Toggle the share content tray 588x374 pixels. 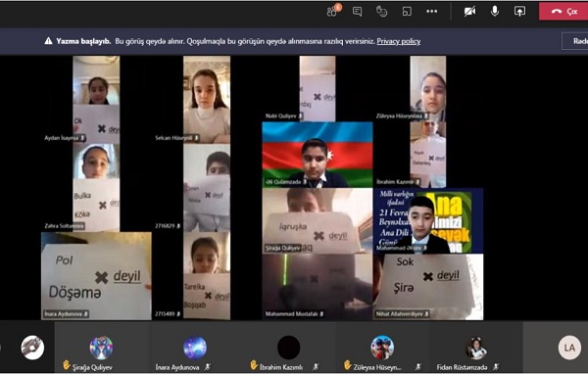pos(519,12)
